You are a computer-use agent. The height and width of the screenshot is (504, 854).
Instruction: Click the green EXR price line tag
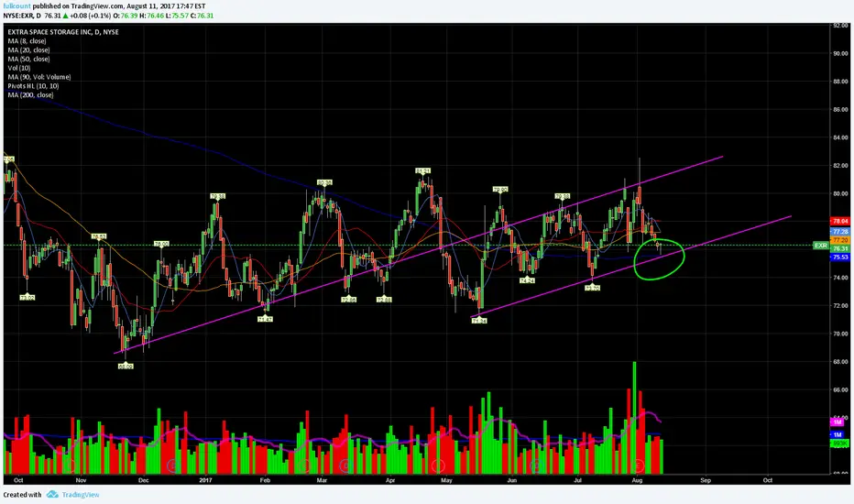tap(820, 246)
